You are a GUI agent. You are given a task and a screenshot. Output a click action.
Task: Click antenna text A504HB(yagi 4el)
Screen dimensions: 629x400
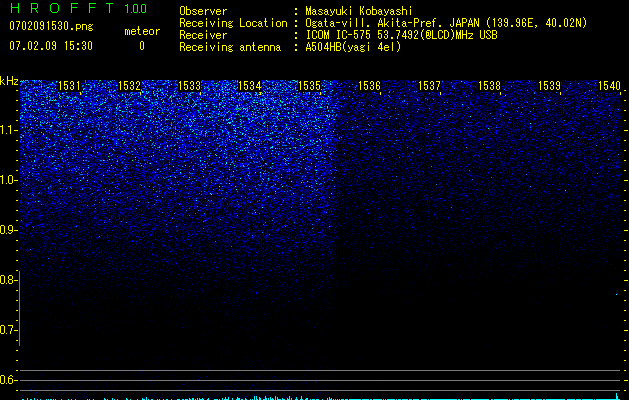tap(353, 47)
